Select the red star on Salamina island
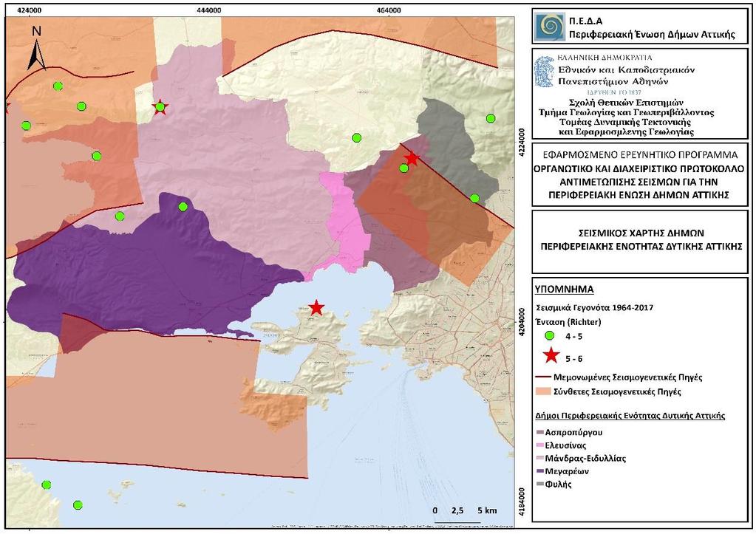The width and height of the screenshot is (756, 534). click(x=316, y=307)
